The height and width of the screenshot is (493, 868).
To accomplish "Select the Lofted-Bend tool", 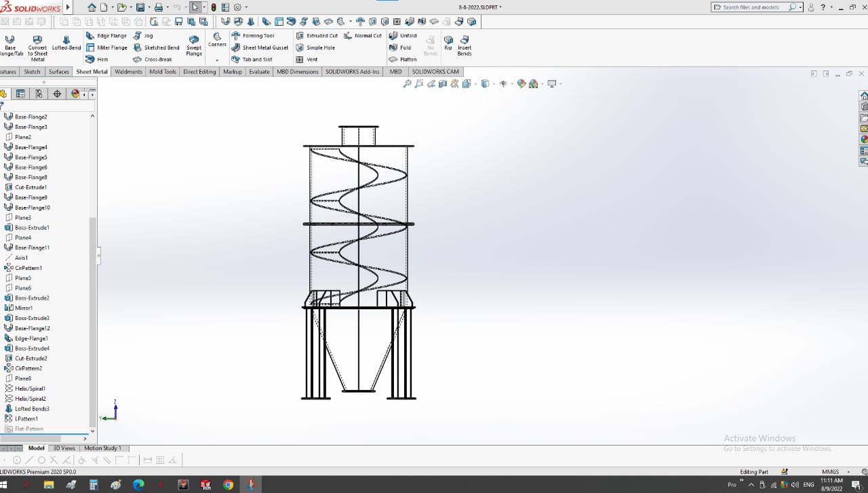I will (66, 43).
